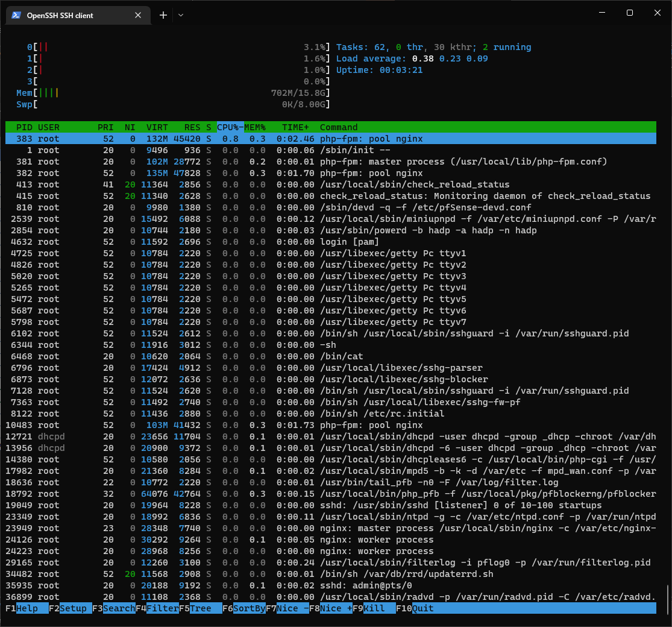Viewport: 672px width, 627px height.
Task: Switch to F5 Tree view
Action: (200, 608)
